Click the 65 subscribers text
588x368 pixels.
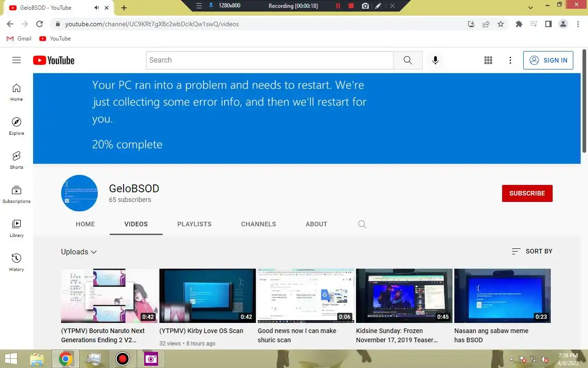[x=130, y=200]
